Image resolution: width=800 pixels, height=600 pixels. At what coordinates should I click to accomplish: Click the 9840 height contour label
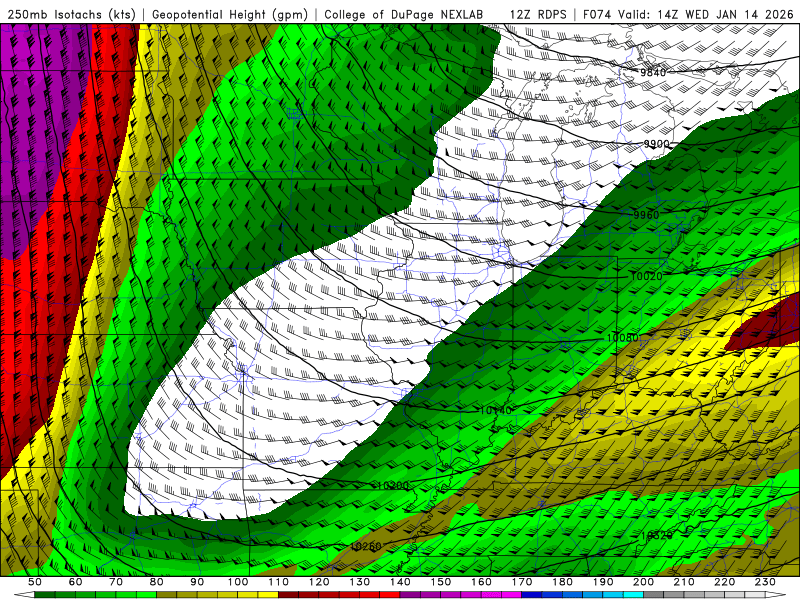(x=653, y=72)
